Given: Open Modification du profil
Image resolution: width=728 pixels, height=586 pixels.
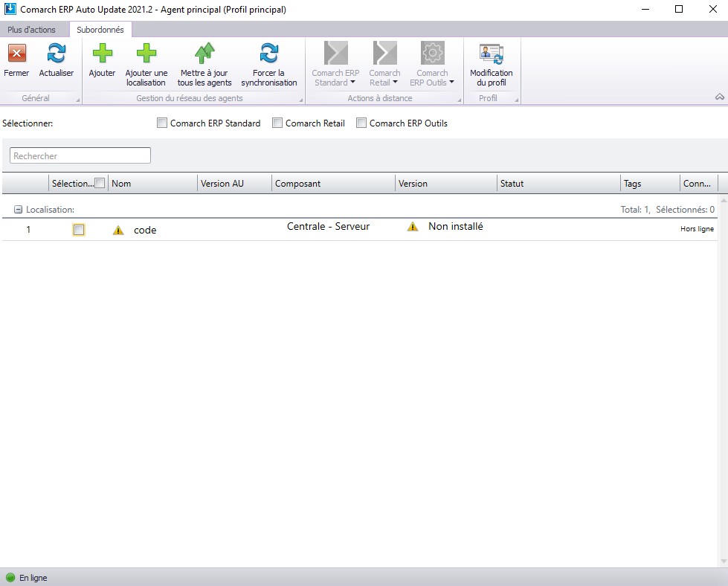Looking at the screenshot, I should (x=492, y=65).
